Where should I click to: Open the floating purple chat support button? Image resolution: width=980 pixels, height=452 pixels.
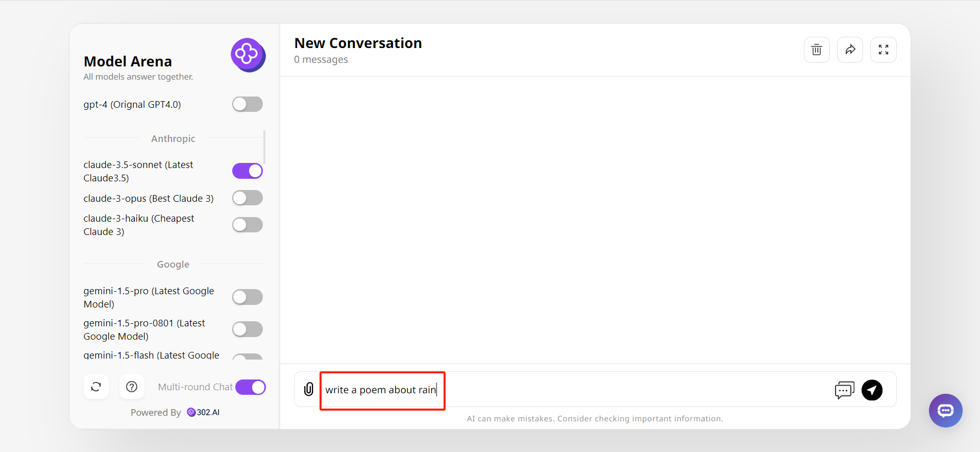(945, 410)
